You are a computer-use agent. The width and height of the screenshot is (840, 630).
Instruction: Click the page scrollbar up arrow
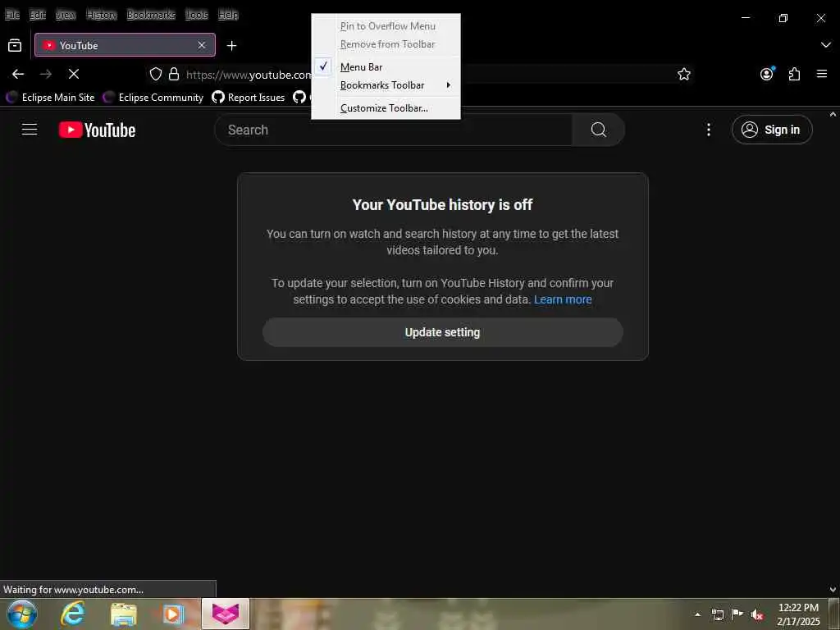833,114
